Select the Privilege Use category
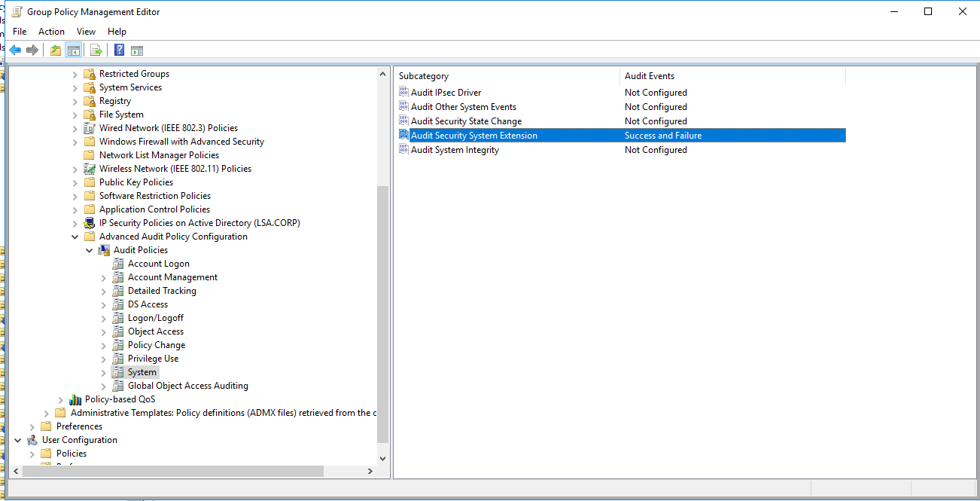Screen dimensions: 980x501 (153, 359)
